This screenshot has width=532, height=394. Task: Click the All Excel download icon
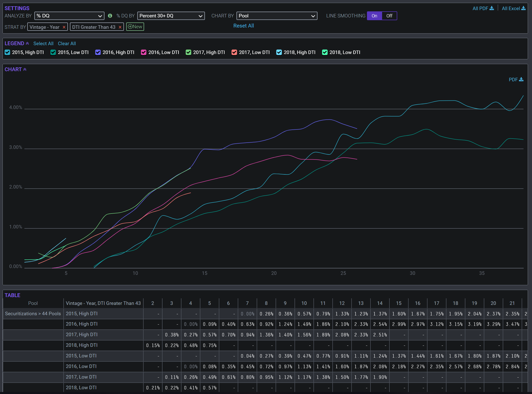(523, 8)
